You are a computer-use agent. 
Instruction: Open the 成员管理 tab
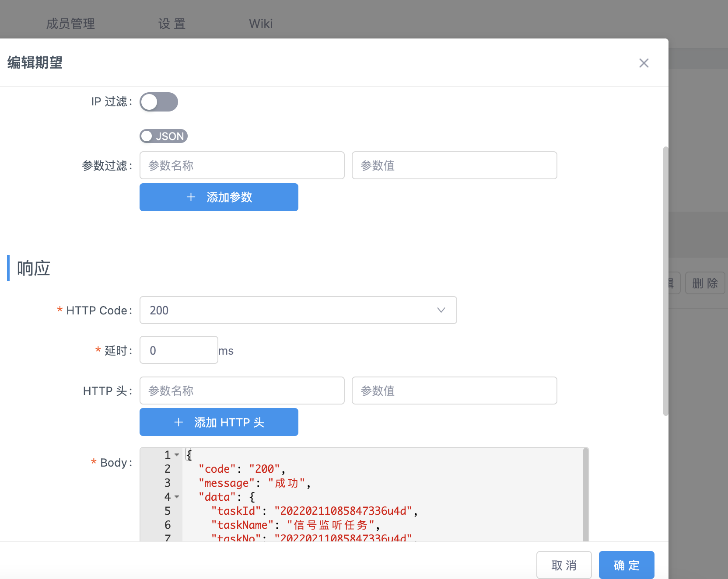(x=70, y=24)
